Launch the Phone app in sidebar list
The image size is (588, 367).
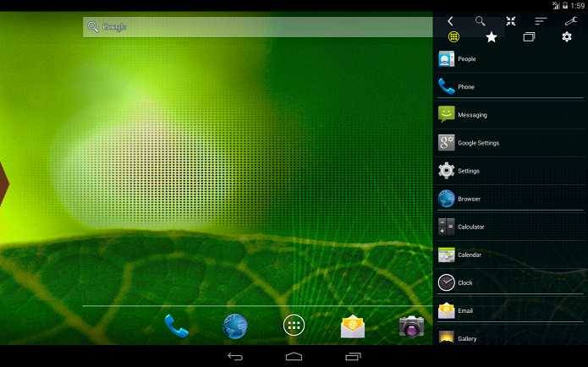click(x=446, y=86)
